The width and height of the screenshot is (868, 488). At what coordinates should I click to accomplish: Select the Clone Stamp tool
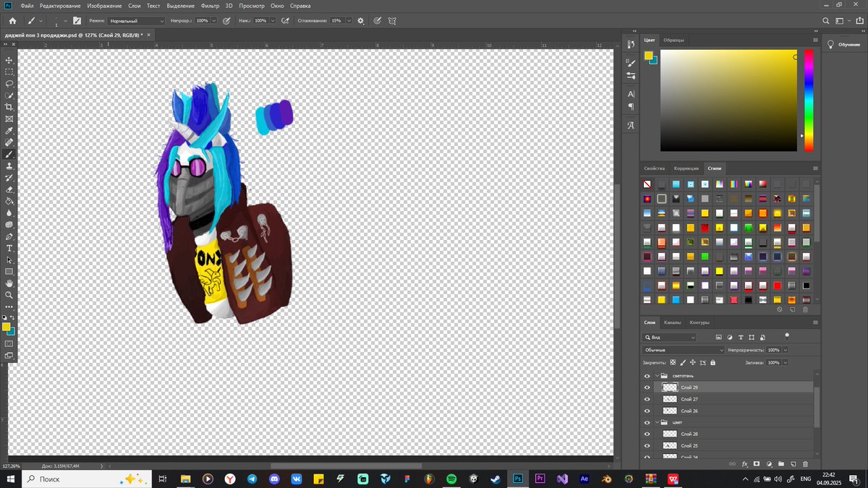point(9,166)
